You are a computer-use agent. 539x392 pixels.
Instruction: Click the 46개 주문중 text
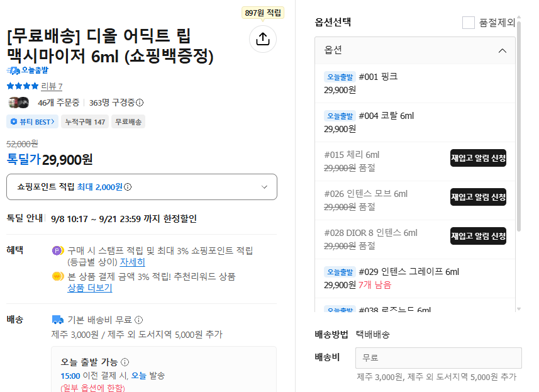[x=58, y=103]
